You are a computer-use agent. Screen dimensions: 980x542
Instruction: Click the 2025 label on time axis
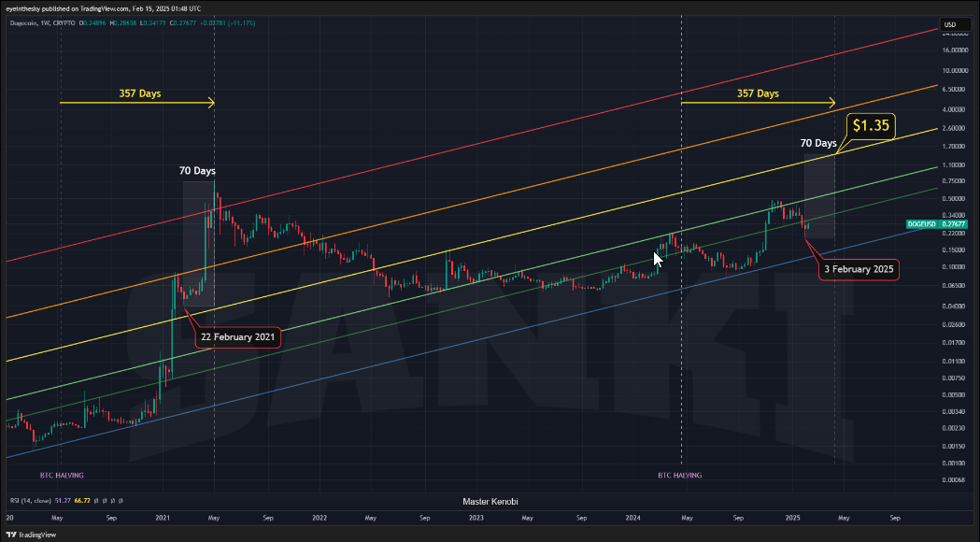tap(792, 516)
